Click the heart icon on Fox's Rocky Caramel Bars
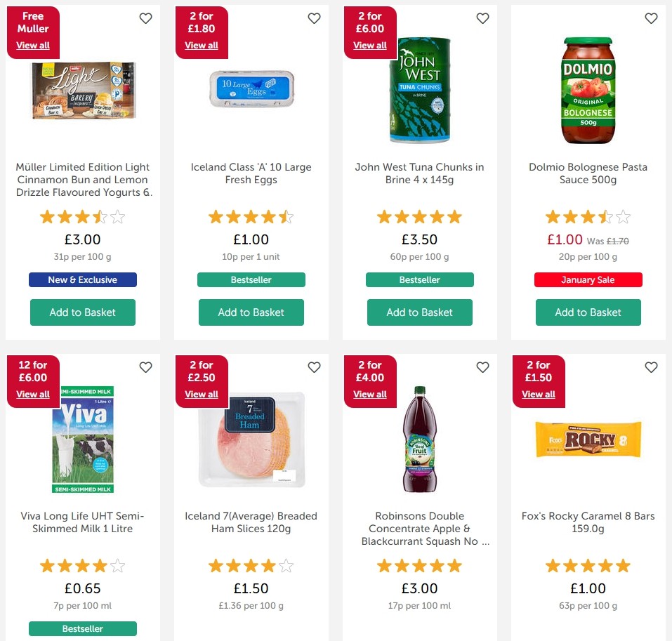This screenshot has width=672, height=641. pos(651,367)
